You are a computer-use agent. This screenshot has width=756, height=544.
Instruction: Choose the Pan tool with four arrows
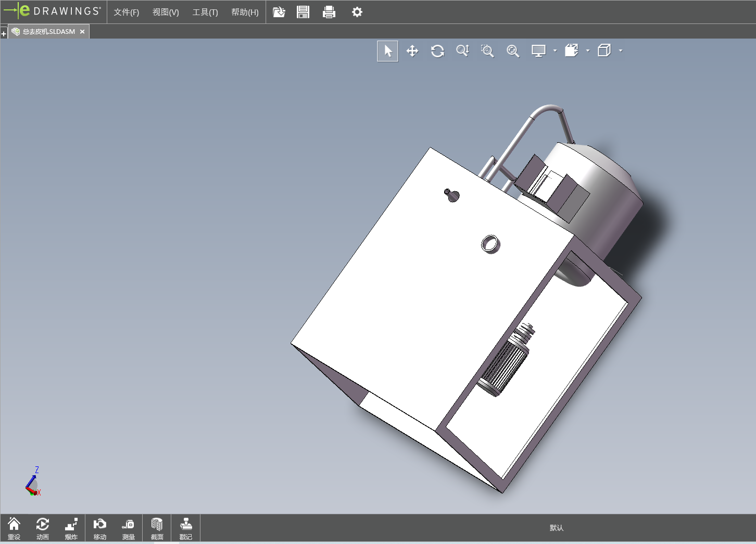tap(412, 51)
